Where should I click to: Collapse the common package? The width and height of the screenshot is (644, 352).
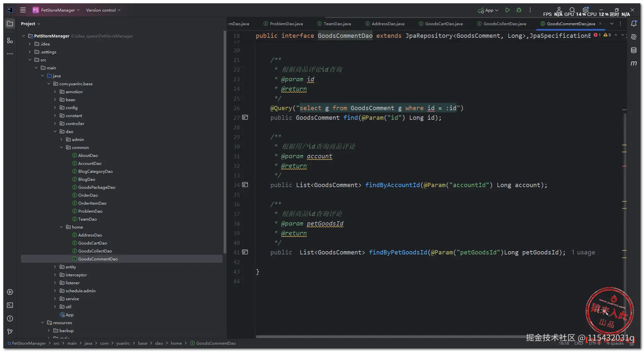[61, 147]
